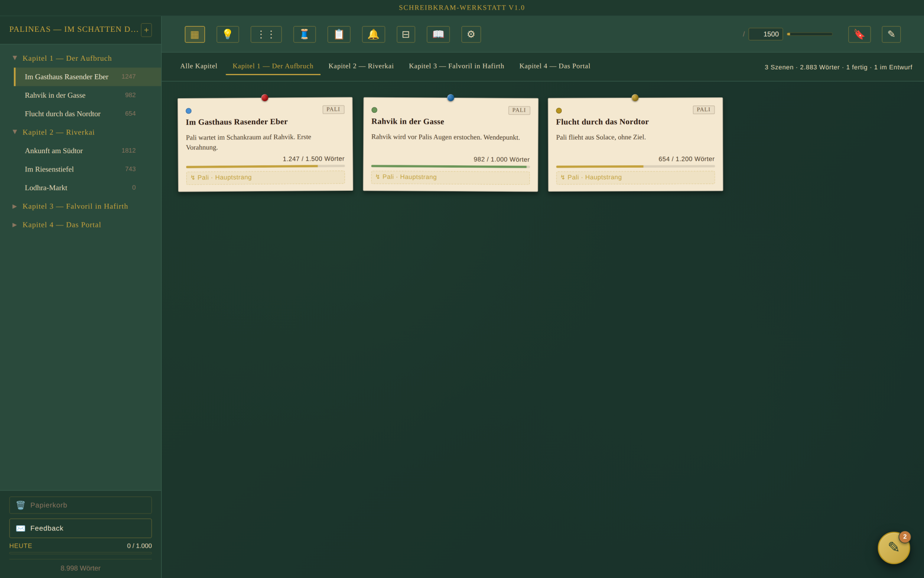
Task: Click the 1500 word target field
Action: pyautogui.click(x=765, y=34)
